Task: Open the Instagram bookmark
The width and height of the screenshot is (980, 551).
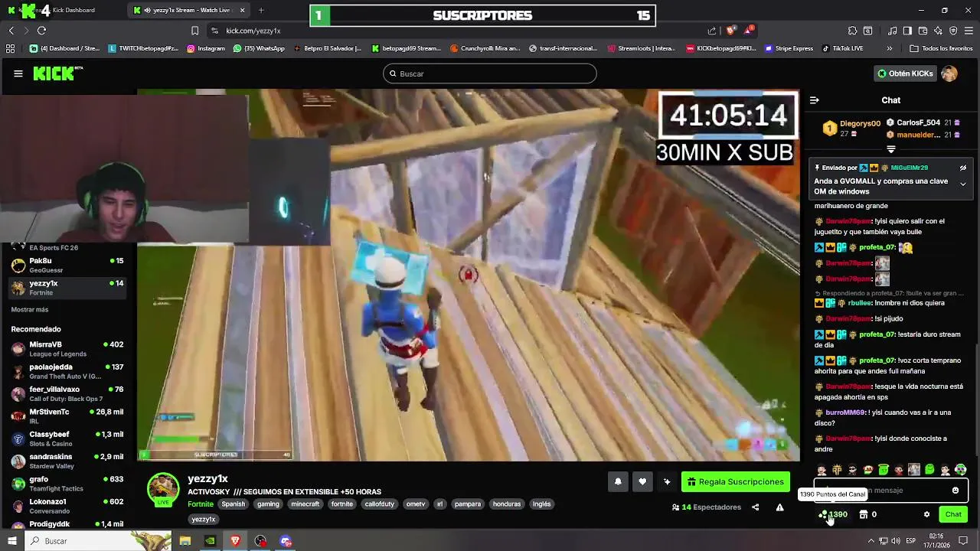Action: click(205, 48)
